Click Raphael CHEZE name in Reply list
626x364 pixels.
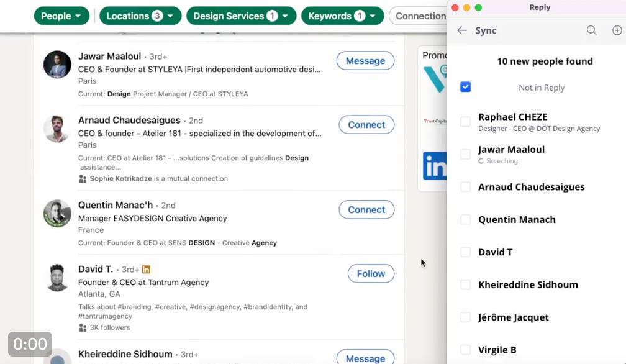(x=512, y=117)
